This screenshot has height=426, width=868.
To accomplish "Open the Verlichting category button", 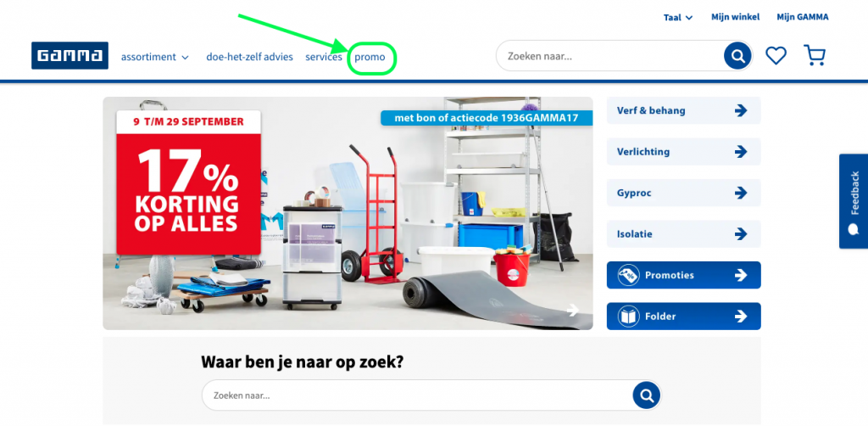I will pos(684,152).
